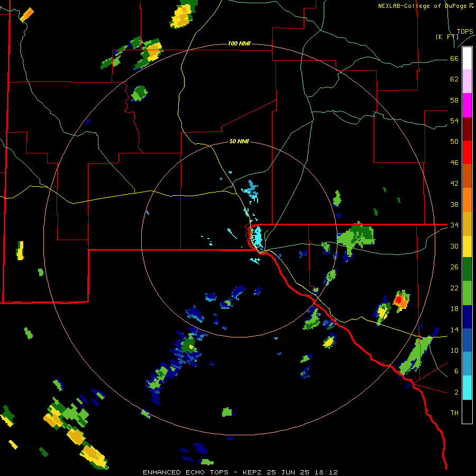The image size is (476, 476).
Task: Click the cyan echo cluster at the radar center
Action: 257,236
